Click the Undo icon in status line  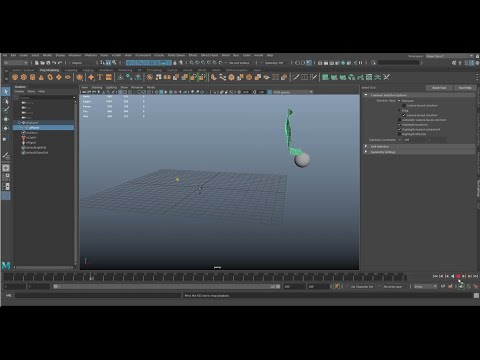[54, 63]
